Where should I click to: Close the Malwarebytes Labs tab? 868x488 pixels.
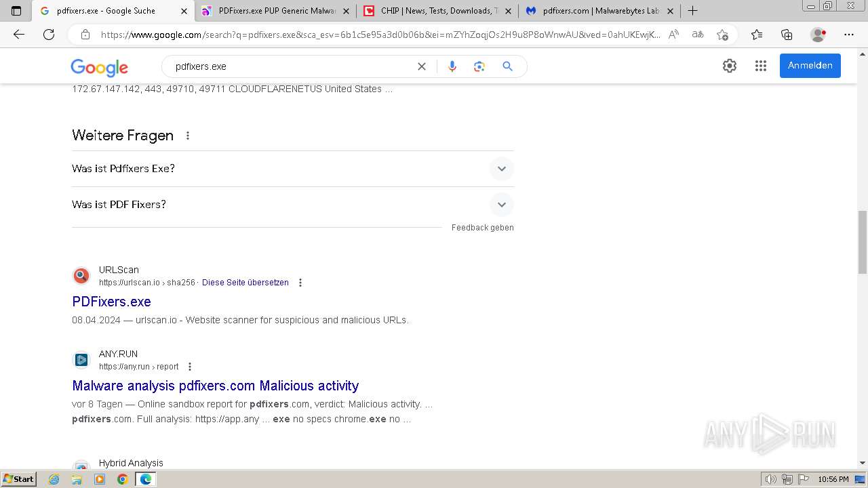[670, 11]
